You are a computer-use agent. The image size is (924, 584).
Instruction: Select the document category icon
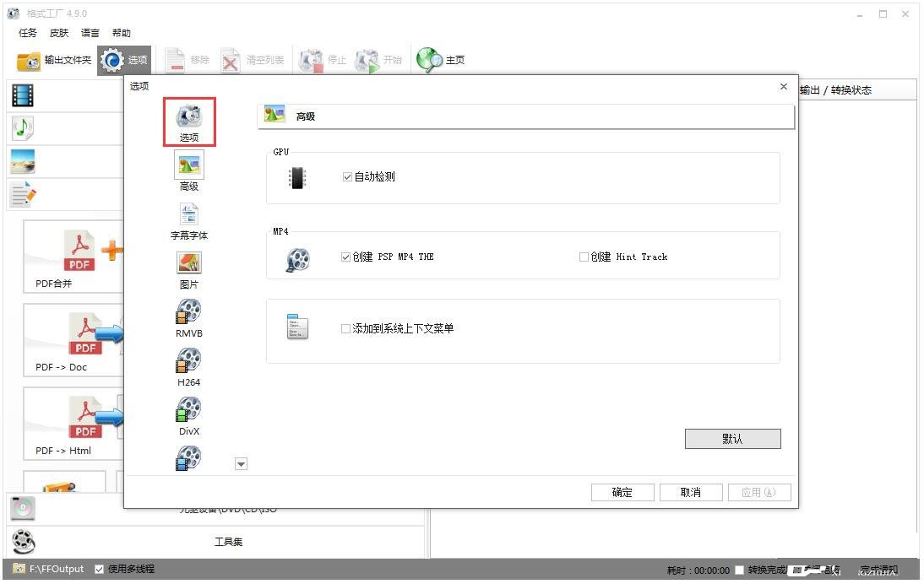point(24,194)
